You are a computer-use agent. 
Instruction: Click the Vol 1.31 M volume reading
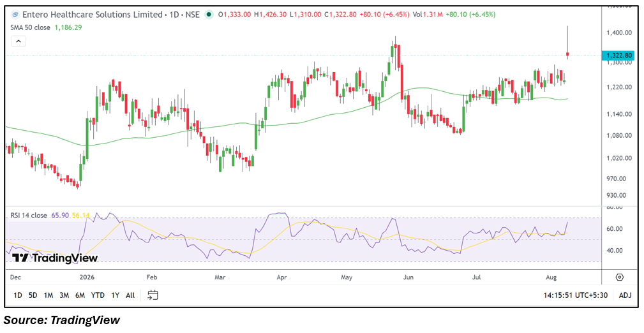[428, 15]
